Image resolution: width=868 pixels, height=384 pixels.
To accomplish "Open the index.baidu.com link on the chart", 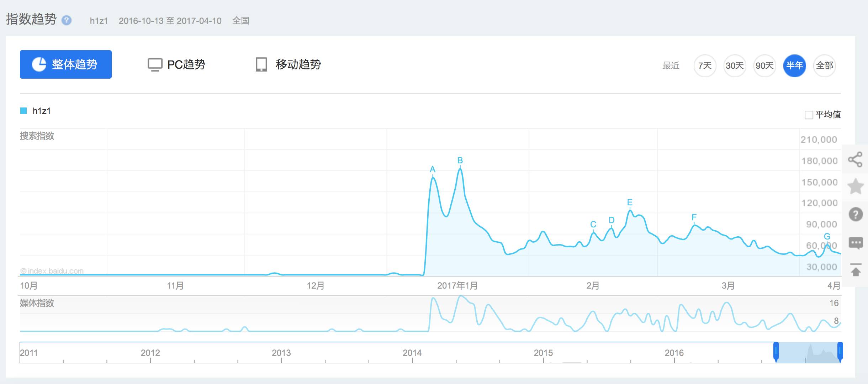I will tap(52, 271).
